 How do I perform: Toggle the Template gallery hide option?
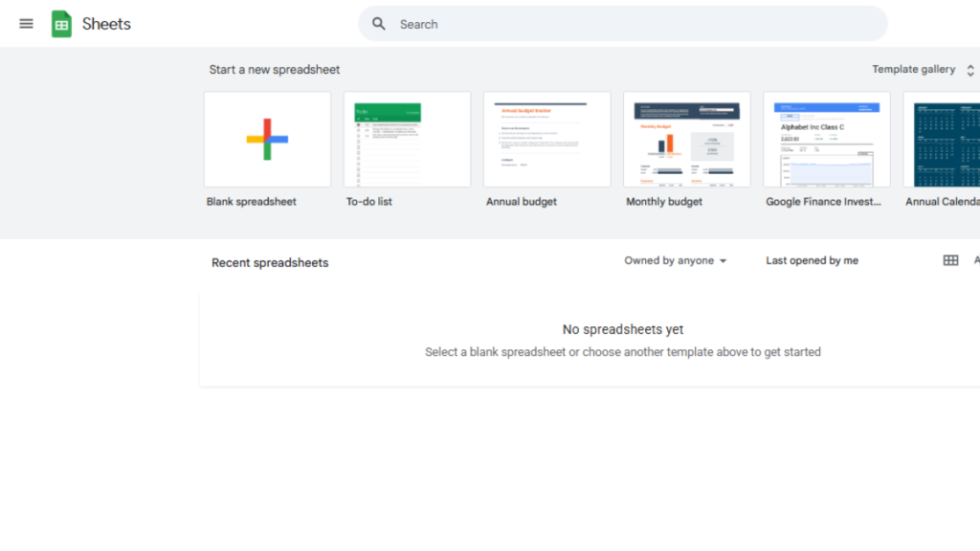coord(913,69)
